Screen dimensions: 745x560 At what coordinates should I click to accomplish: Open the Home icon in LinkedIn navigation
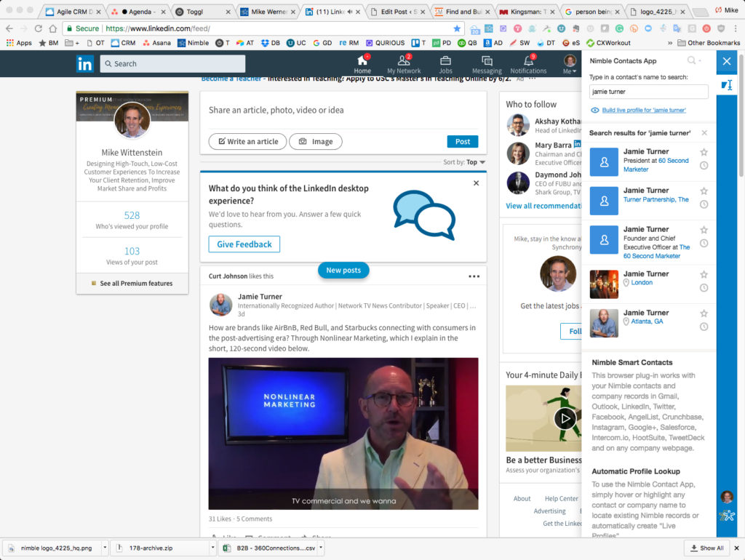pyautogui.click(x=362, y=64)
